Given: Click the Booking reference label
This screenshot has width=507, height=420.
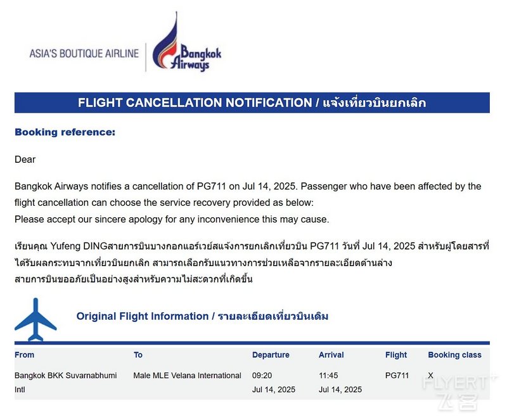Looking at the screenshot, I should point(65,132).
